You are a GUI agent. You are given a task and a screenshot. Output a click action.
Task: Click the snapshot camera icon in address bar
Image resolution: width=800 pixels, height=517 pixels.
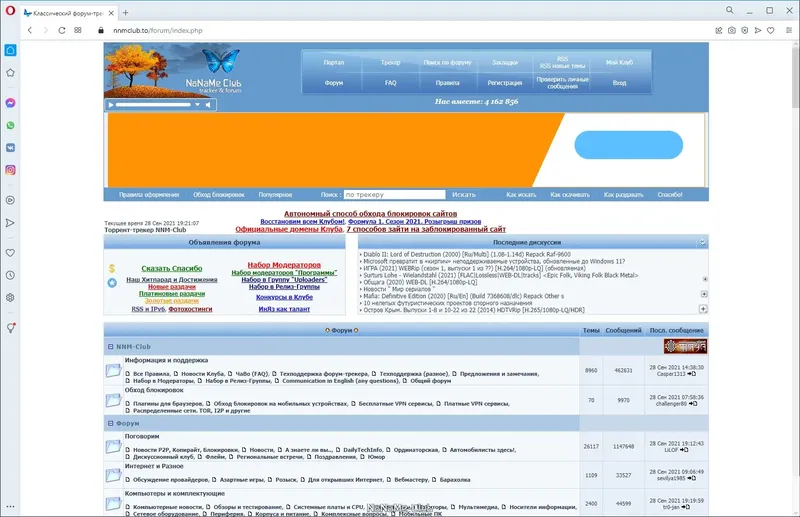[732, 31]
